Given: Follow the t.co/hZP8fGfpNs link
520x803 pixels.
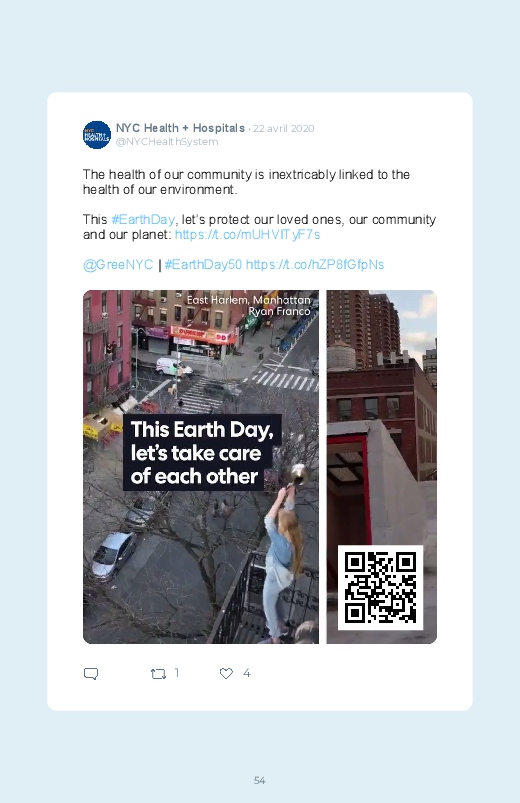Looking at the screenshot, I should coord(315,265).
